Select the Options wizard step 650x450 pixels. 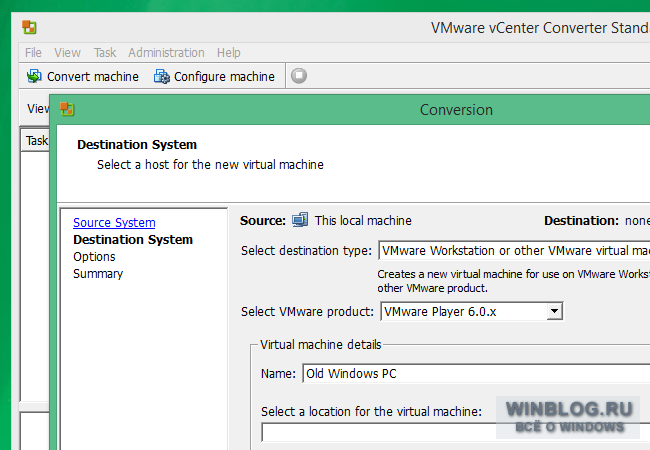point(94,256)
